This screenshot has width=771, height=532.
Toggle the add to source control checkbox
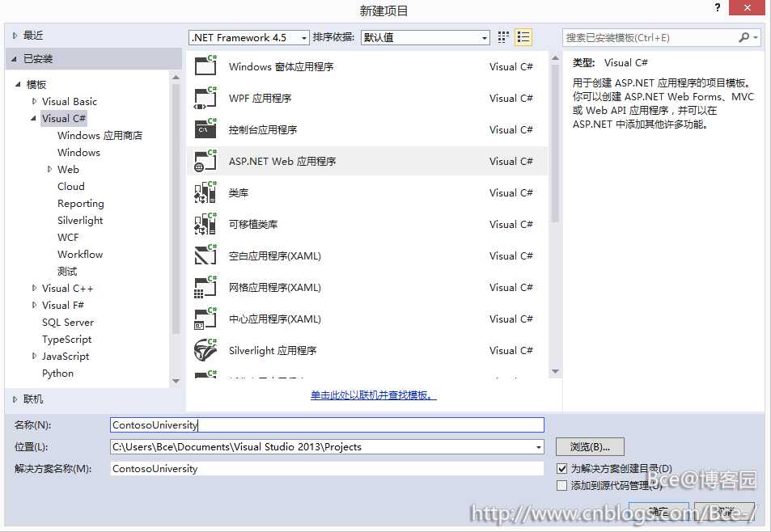pyautogui.click(x=561, y=485)
